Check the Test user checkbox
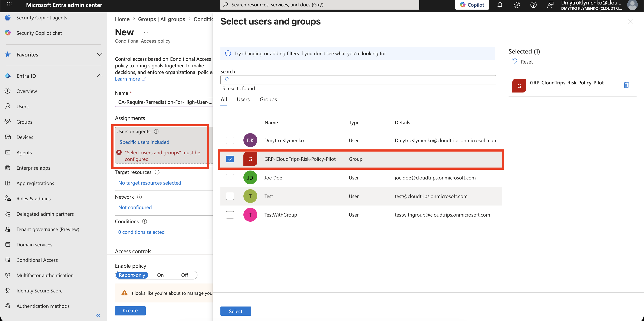This screenshot has height=321, width=644. [230, 196]
